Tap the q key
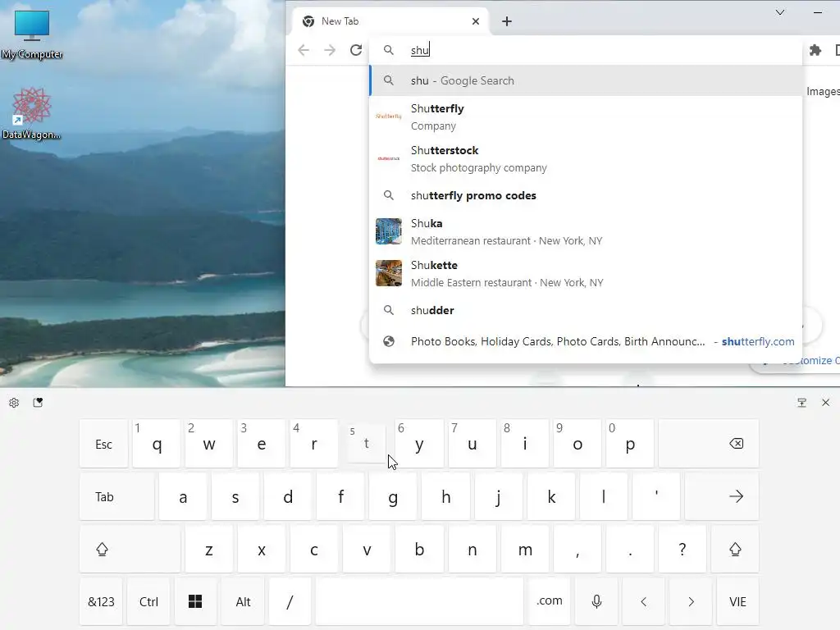The width and height of the screenshot is (840, 630). (x=157, y=444)
